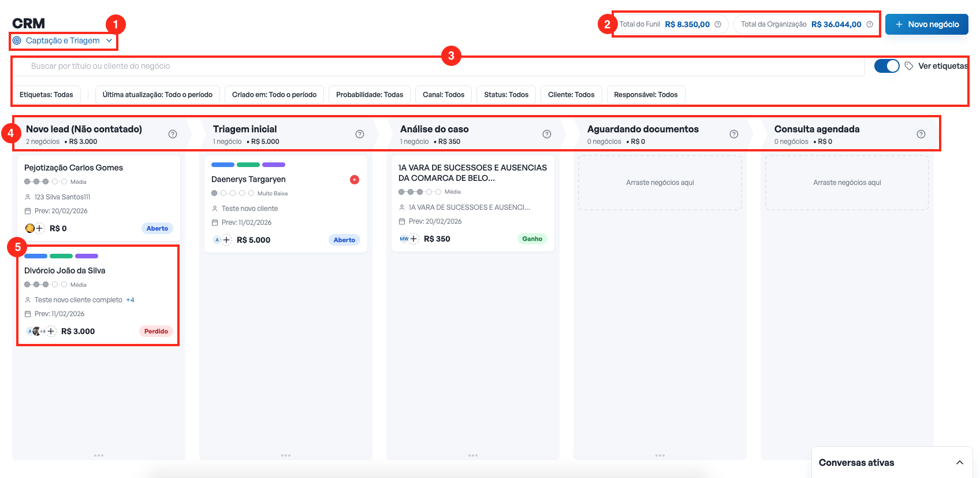The width and height of the screenshot is (980, 478).
Task: Add assignee on Daenerys Targaryen card
Action: click(226, 240)
